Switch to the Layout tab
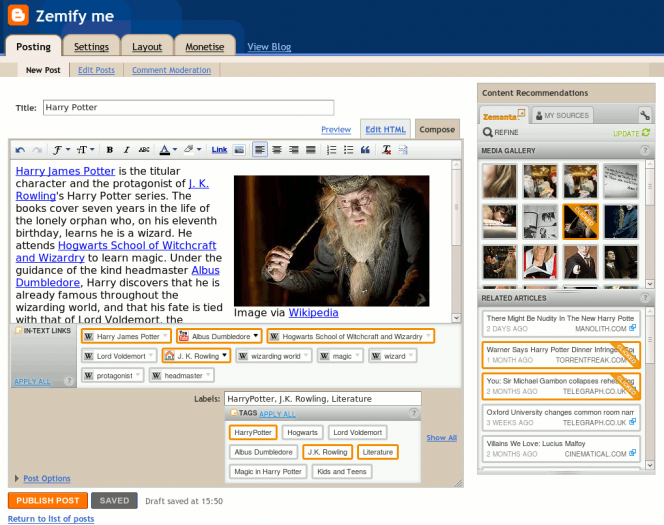Image resolution: width=664 pixels, height=525 pixels. click(x=147, y=47)
